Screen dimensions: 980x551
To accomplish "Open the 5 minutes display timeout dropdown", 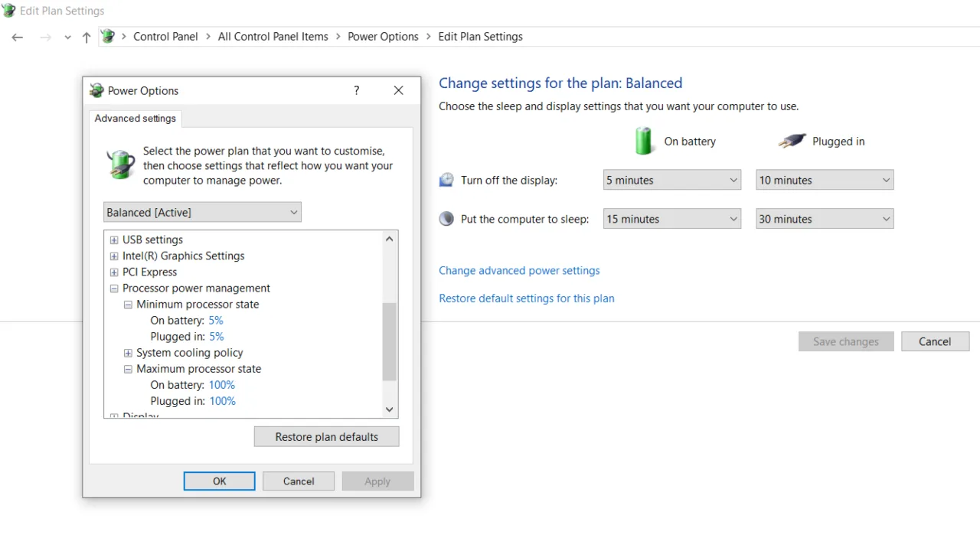I will [x=671, y=180].
